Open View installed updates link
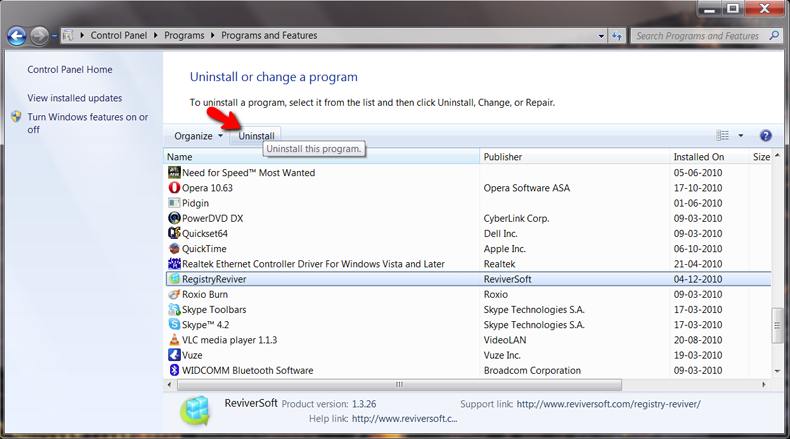This screenshot has width=790, height=439. point(75,98)
